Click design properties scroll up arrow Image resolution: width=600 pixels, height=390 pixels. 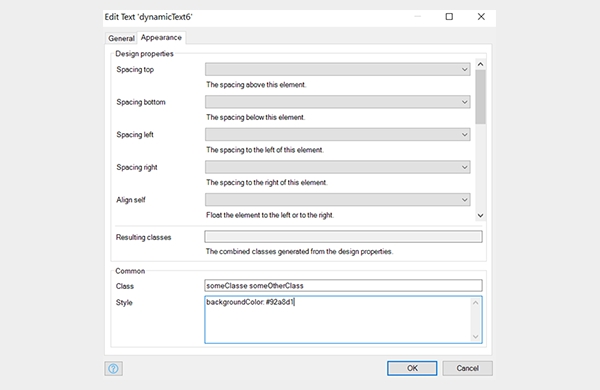click(x=481, y=64)
